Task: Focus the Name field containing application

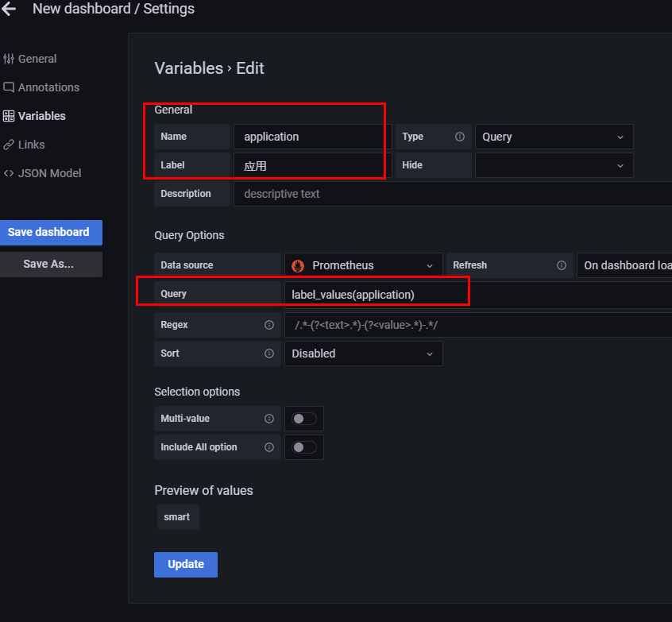Action: tap(313, 137)
